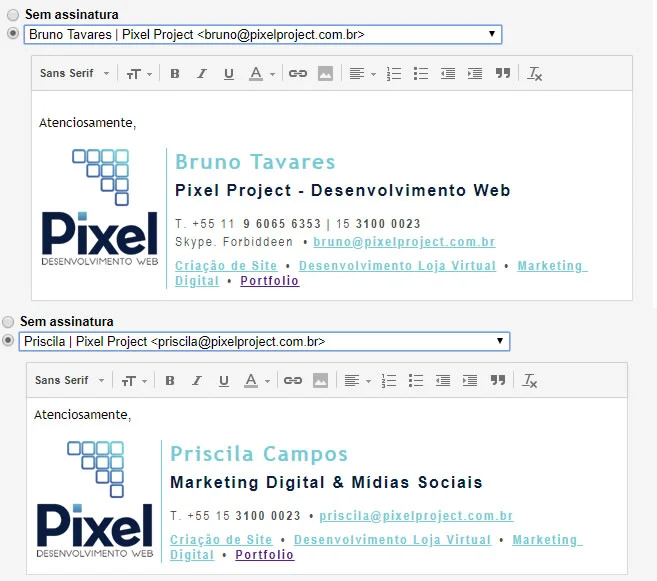Open text color picker in Bruno signature toolbar
The width and height of the screenshot is (657, 581).
click(x=261, y=74)
